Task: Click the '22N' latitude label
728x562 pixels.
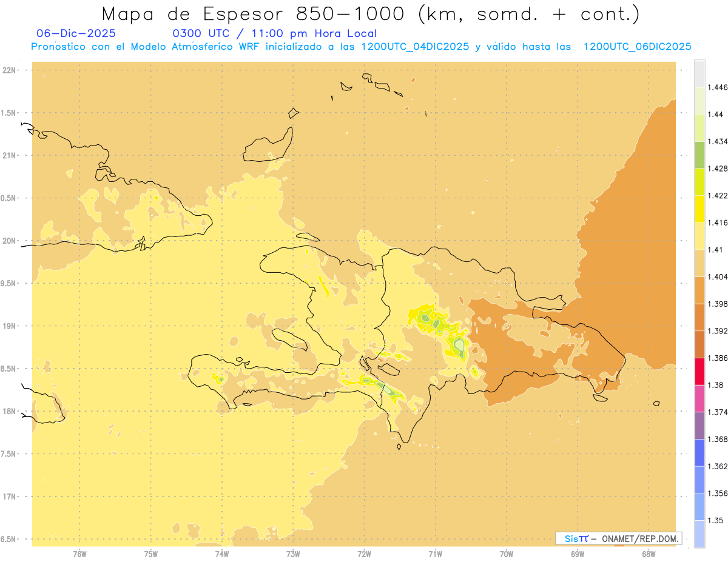Action: 8,70
